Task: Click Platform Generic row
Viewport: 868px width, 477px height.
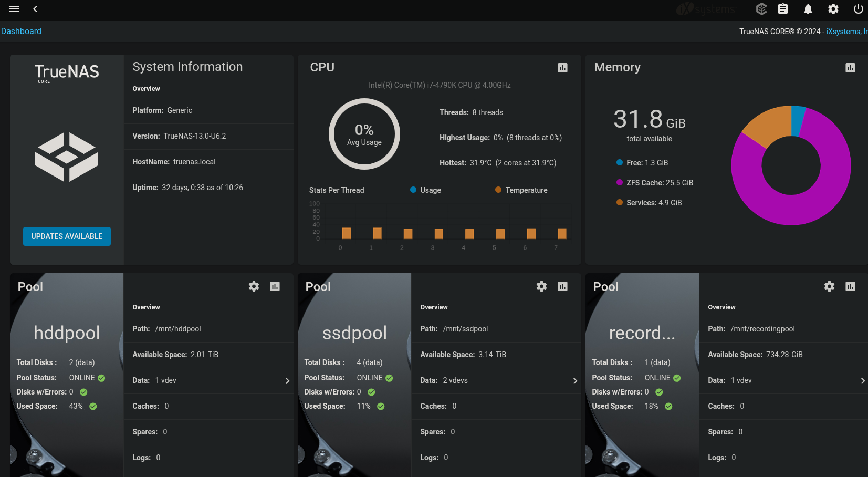Action: point(208,110)
